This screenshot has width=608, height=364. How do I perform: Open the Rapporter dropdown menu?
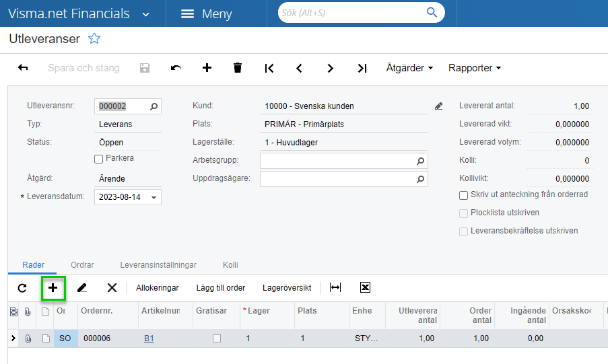(x=475, y=68)
